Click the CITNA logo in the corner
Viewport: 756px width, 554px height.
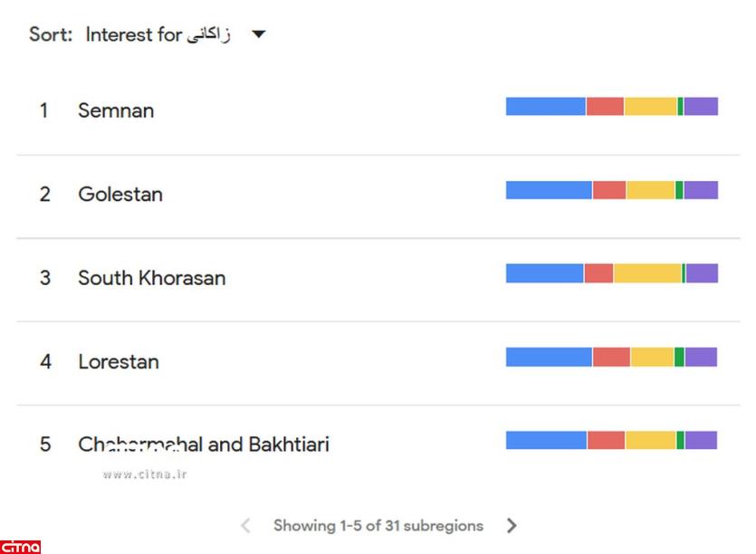(x=21, y=546)
